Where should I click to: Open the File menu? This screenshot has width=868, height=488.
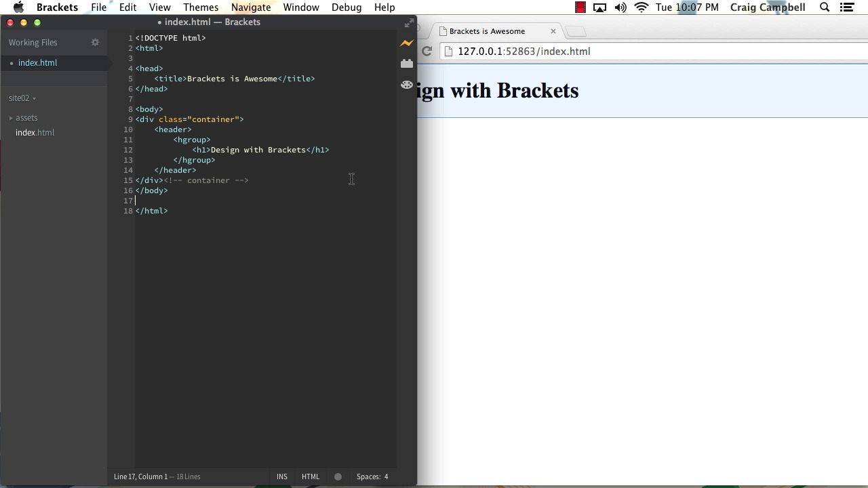[99, 7]
